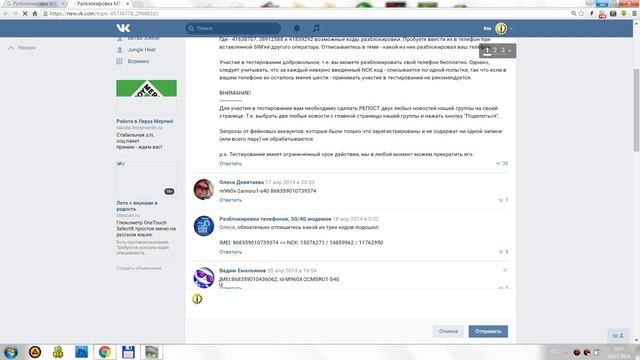The width and height of the screenshot is (640, 360).
Task: Delete Вадим Емельянов's comment with the X
Action: 505,270
